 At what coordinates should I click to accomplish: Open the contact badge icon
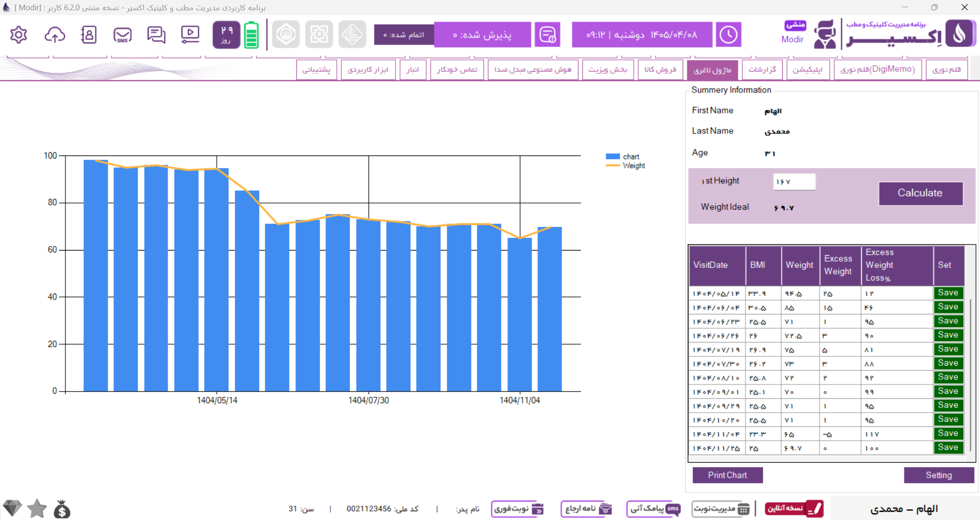pos(88,35)
